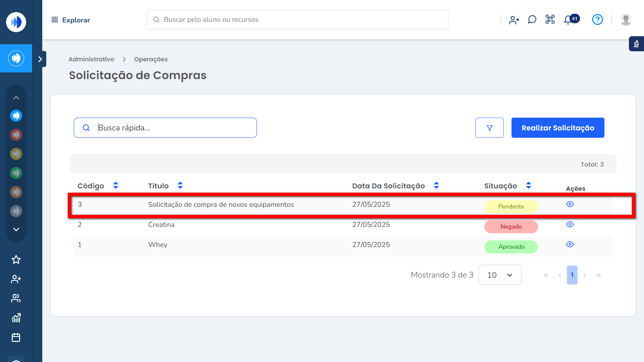The image size is (644, 362).
Task: Click the help question mark icon
Action: [x=597, y=19]
